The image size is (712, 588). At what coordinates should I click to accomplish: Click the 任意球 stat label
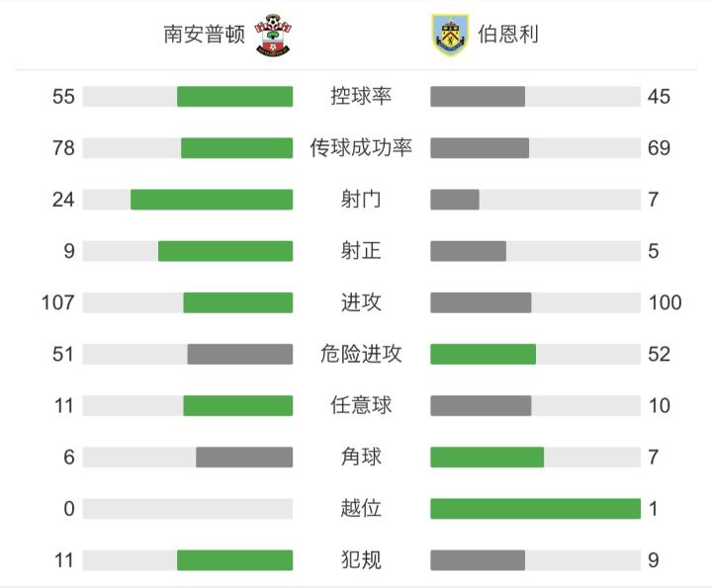[x=361, y=405]
